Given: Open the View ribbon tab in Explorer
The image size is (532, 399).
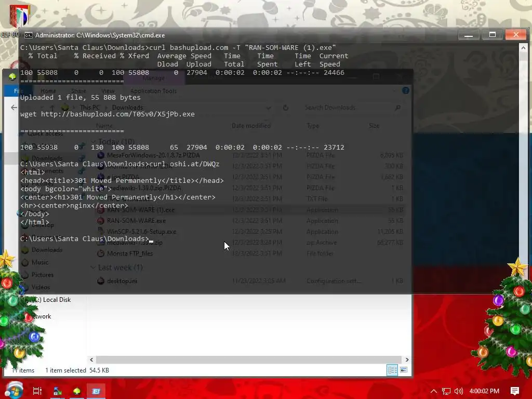Looking at the screenshot, I should pos(108,91).
